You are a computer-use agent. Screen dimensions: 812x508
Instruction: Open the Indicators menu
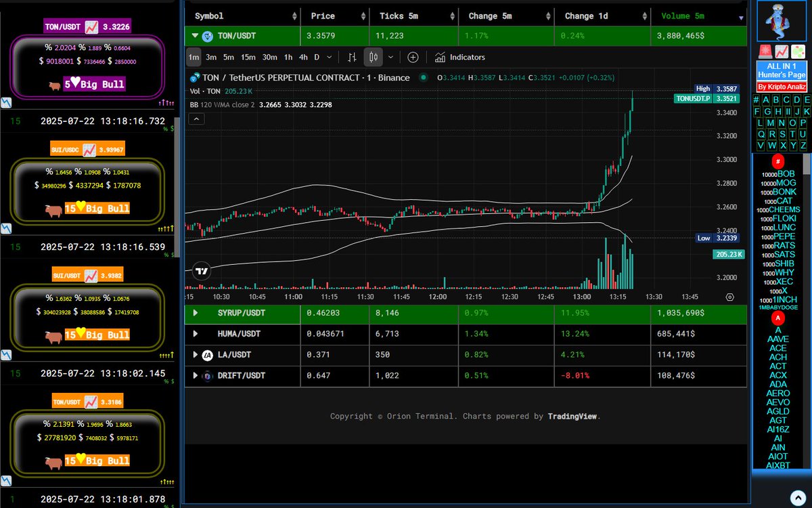(x=460, y=58)
